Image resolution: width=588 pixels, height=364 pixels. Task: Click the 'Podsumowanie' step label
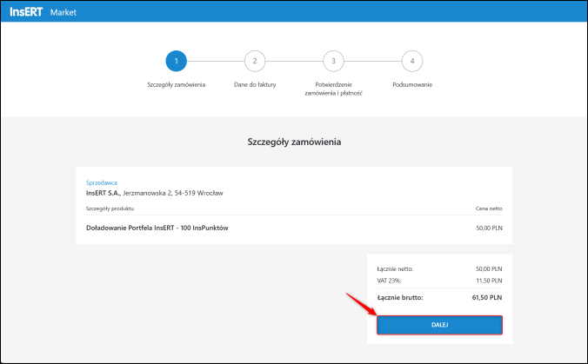pyautogui.click(x=412, y=84)
